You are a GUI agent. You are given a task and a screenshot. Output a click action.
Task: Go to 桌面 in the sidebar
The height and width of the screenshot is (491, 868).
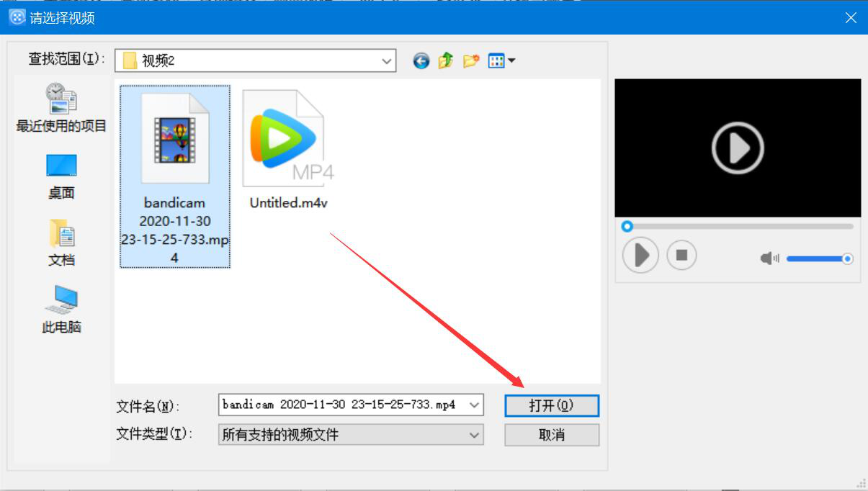[x=61, y=176]
